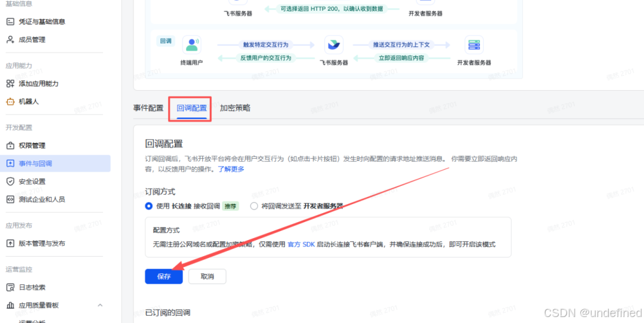Image resolution: width=644 pixels, height=323 pixels.
Task: Switch to the 事件配置 tab
Action: [x=148, y=108]
